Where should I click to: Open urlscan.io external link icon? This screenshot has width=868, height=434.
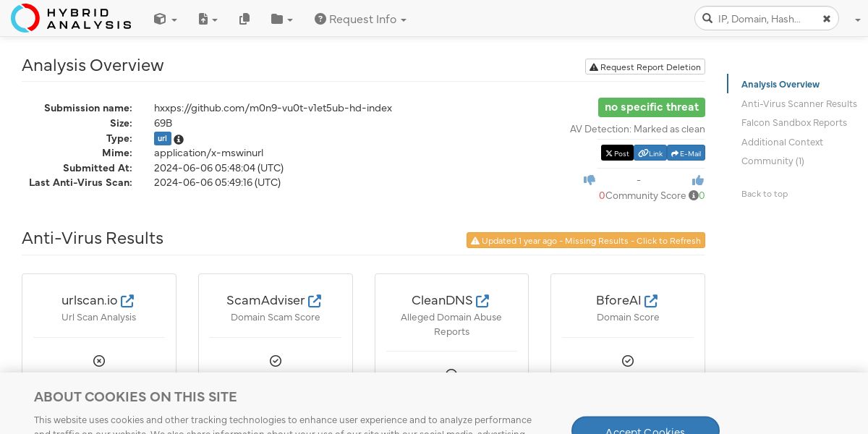127,300
